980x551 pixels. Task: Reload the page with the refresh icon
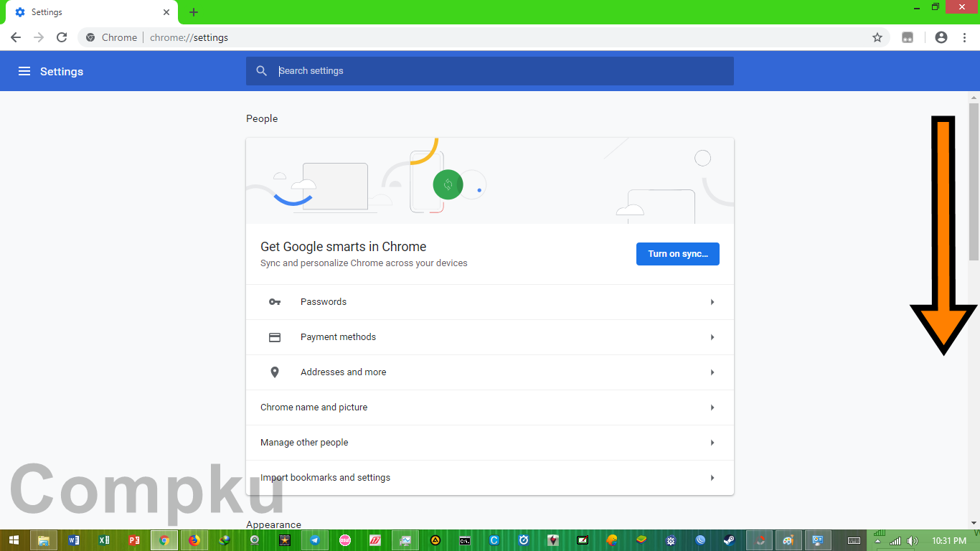point(62,37)
